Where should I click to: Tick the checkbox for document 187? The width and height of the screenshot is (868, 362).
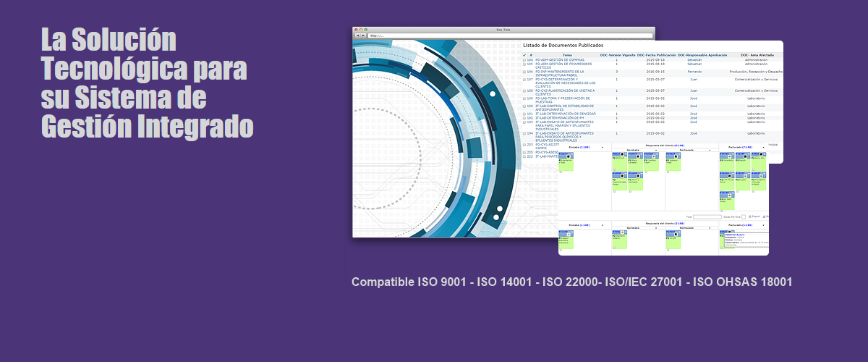(x=524, y=80)
